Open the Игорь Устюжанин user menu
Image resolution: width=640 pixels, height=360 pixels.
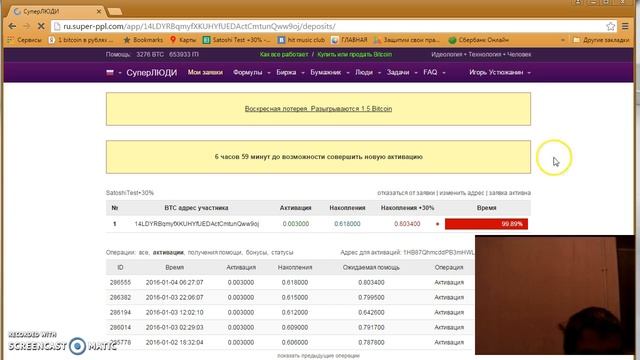(500, 72)
